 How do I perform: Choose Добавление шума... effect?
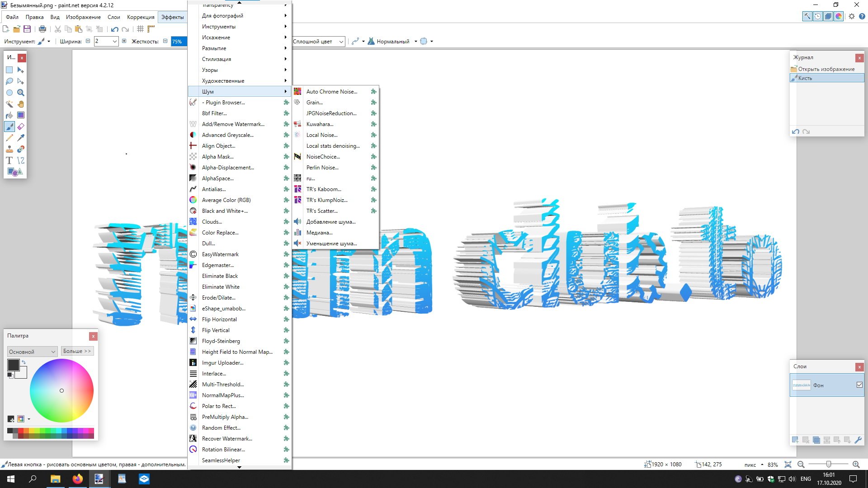pyautogui.click(x=335, y=222)
